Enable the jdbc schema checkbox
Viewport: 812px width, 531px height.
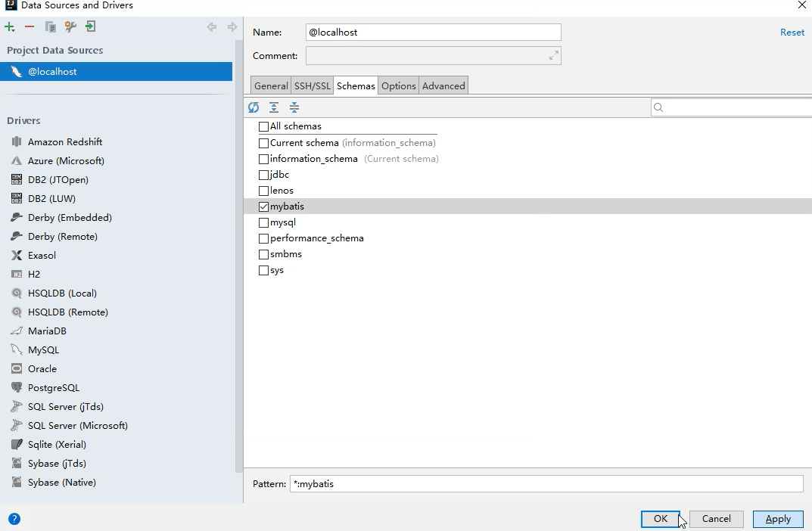263,175
